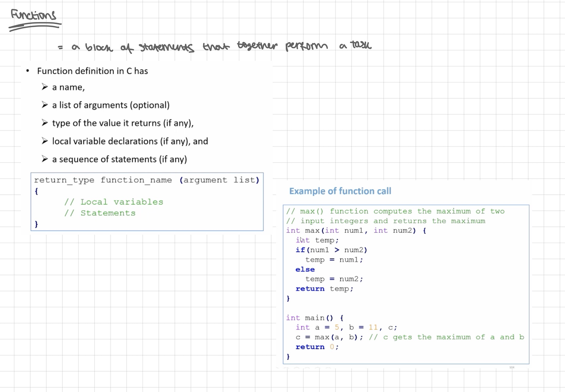
Task: Click the "// Statements" comment
Action: [x=100, y=213]
